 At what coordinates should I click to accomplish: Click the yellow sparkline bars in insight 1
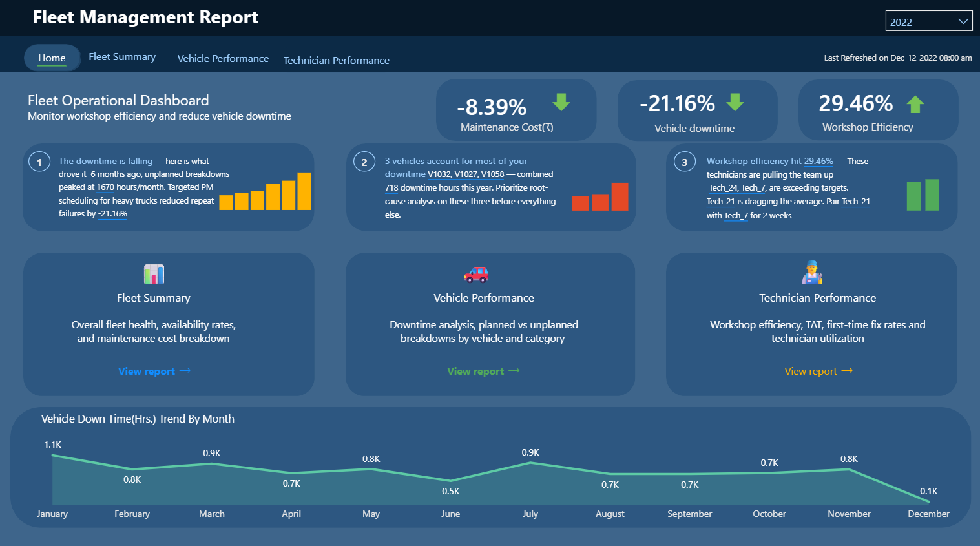(265, 194)
